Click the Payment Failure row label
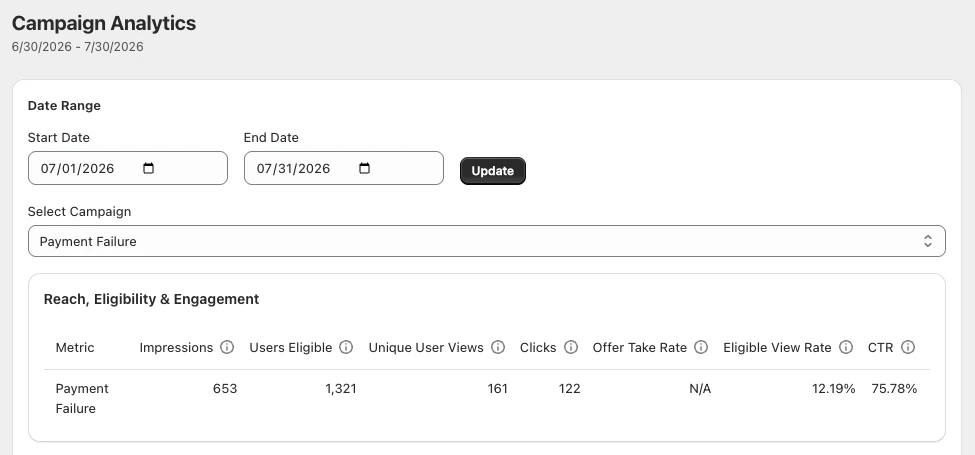Image resolution: width=975 pixels, height=455 pixels. coord(82,398)
